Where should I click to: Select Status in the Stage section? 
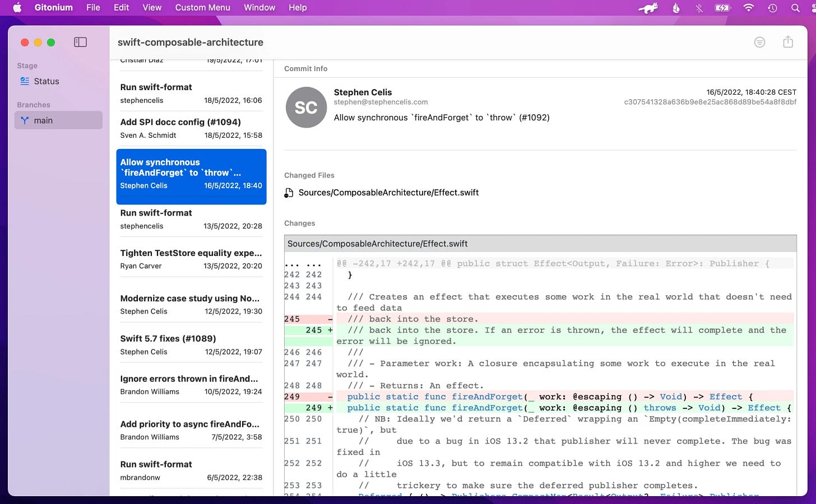tap(58, 81)
